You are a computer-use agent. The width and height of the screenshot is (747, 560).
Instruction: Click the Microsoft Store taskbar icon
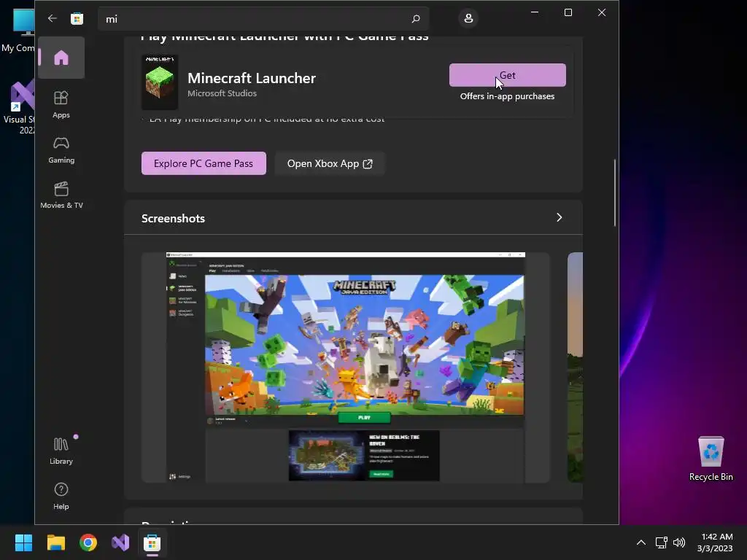point(152,542)
